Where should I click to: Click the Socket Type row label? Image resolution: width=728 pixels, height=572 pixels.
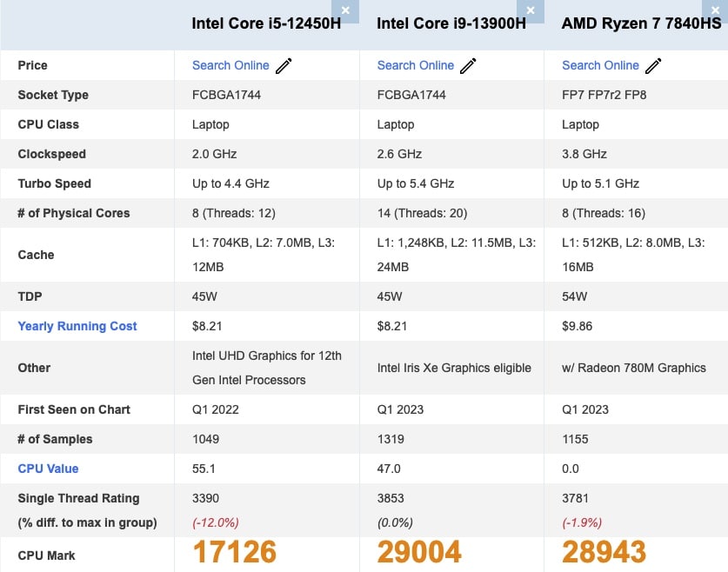click(53, 95)
